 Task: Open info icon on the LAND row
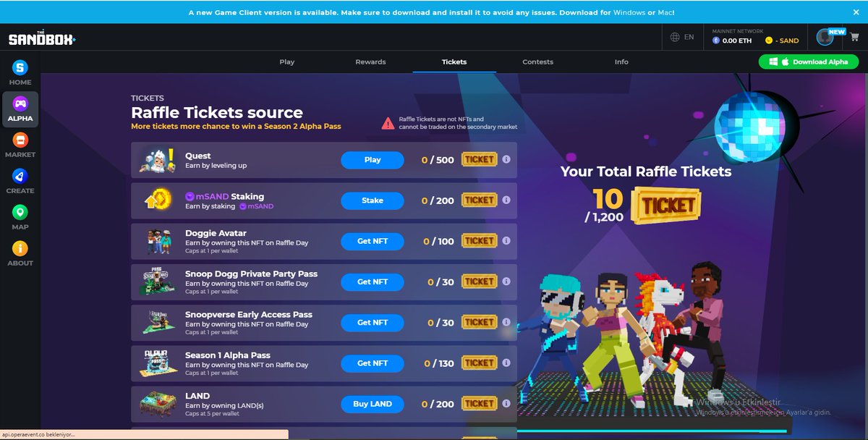click(x=506, y=403)
